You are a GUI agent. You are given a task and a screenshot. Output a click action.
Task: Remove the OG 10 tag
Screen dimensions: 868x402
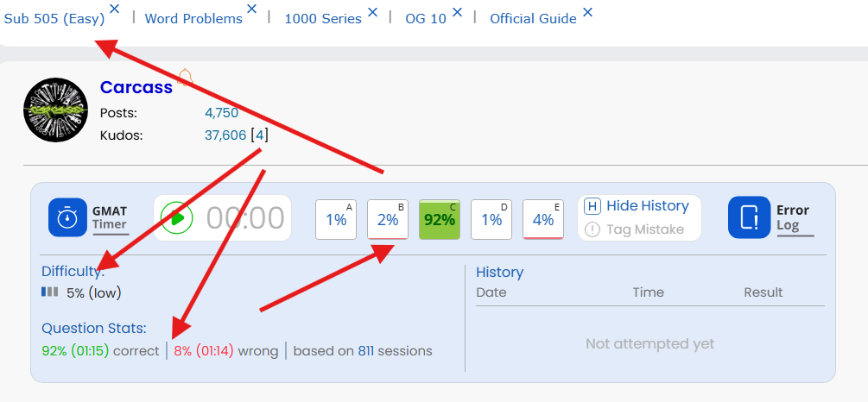[457, 11]
